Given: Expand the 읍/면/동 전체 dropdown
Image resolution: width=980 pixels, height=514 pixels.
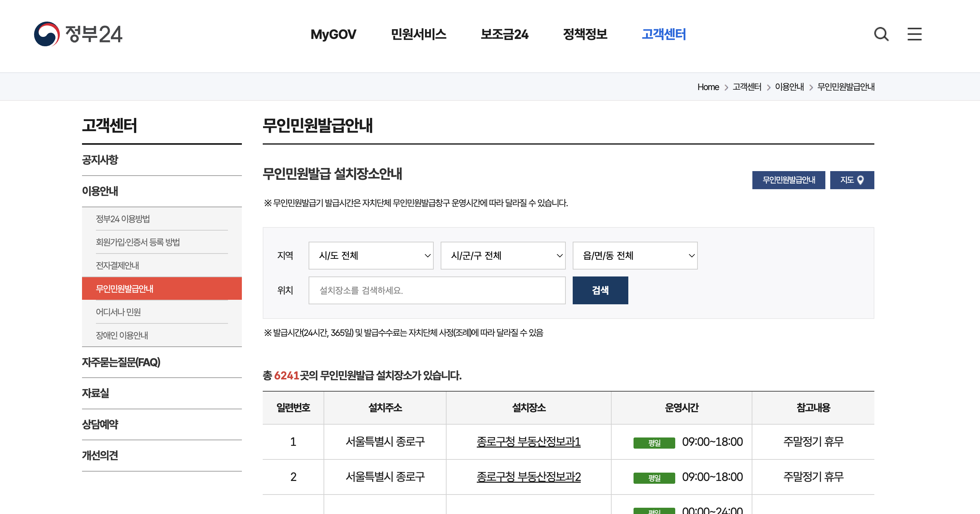Looking at the screenshot, I should (x=635, y=256).
